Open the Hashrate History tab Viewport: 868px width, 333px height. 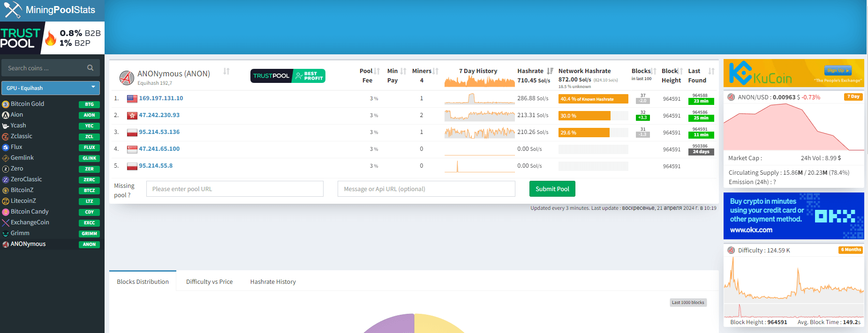tap(273, 281)
